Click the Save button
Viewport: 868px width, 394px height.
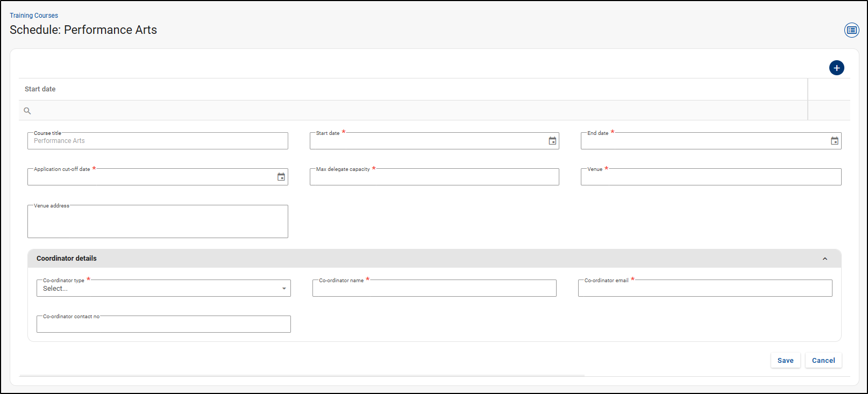(x=785, y=360)
